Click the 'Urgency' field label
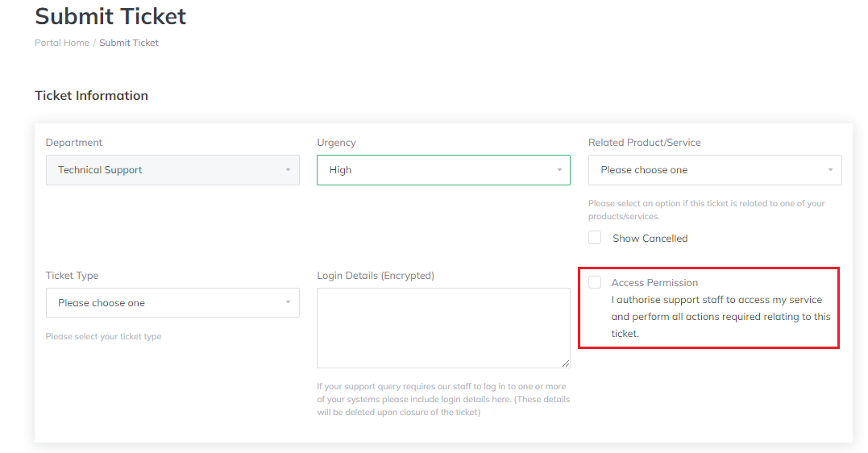This screenshot has height=453, width=868. coord(336,143)
